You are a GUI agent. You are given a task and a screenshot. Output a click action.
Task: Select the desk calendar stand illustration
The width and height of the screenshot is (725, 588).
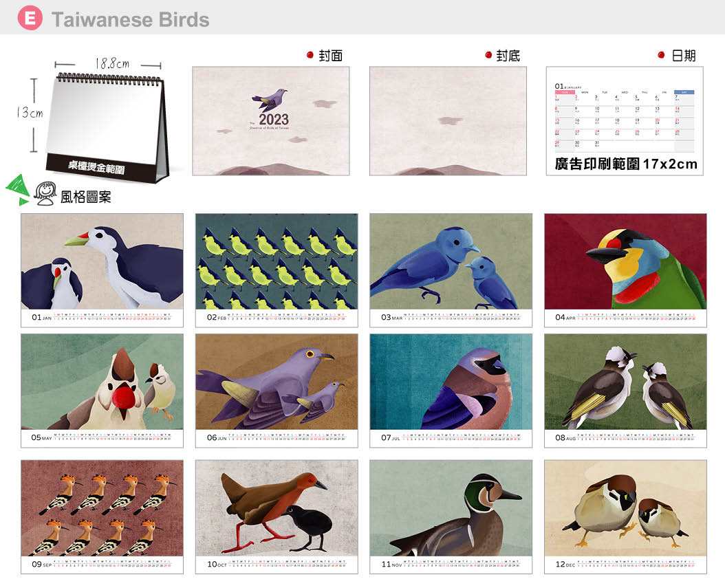tap(108, 127)
